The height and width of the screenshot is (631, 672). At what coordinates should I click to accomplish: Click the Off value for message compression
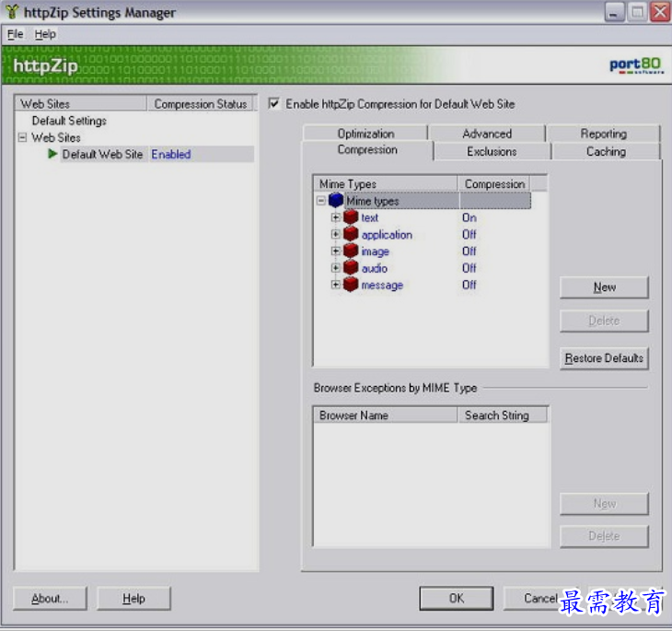469,285
